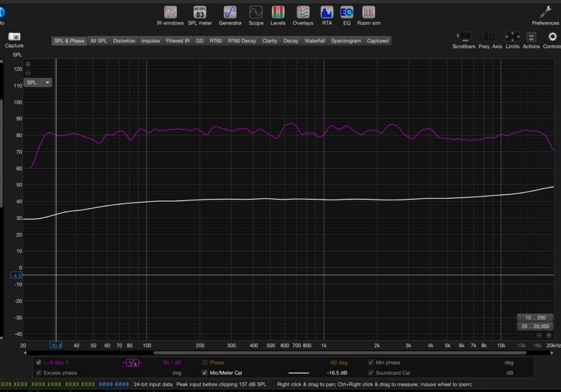This screenshot has width=561, height=392.
Task: Open graph Controls gear
Action: click(552, 40)
